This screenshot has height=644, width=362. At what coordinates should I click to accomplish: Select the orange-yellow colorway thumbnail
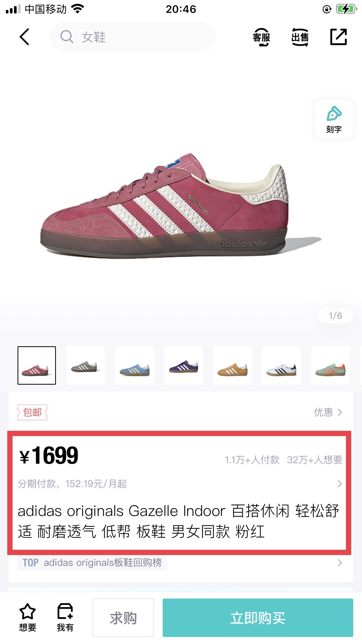click(233, 365)
